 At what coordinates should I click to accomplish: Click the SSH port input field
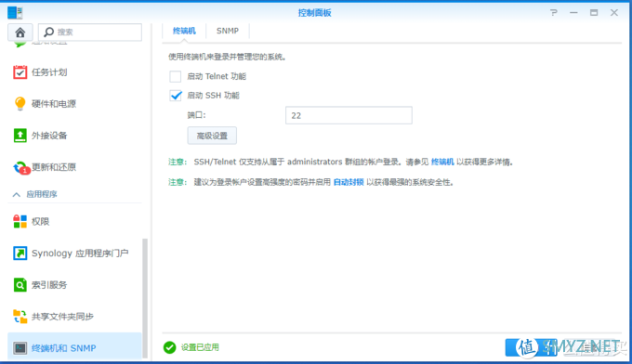(x=349, y=115)
